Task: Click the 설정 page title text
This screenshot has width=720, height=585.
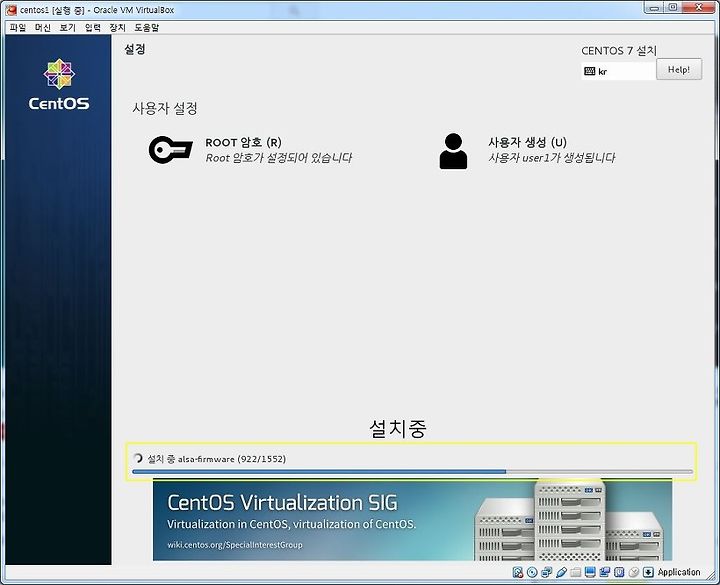Action: pos(135,49)
